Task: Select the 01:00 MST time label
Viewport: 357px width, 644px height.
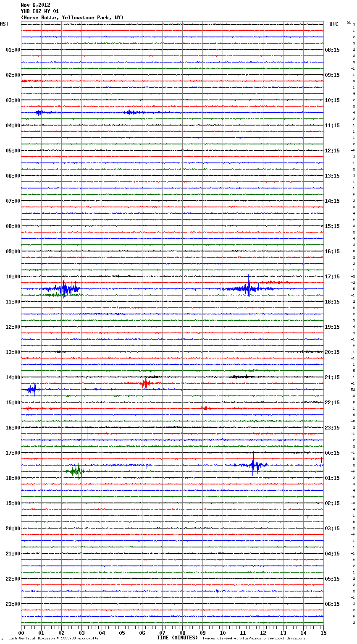Action: click(x=13, y=50)
